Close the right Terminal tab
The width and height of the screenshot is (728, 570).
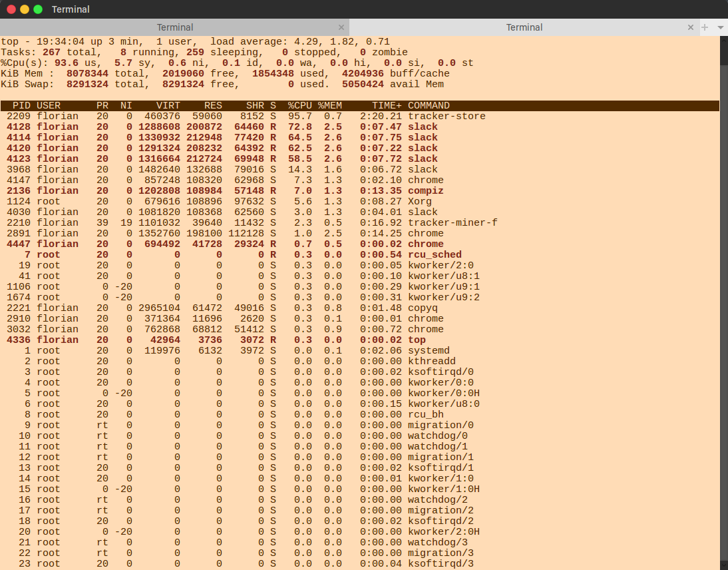(x=691, y=27)
